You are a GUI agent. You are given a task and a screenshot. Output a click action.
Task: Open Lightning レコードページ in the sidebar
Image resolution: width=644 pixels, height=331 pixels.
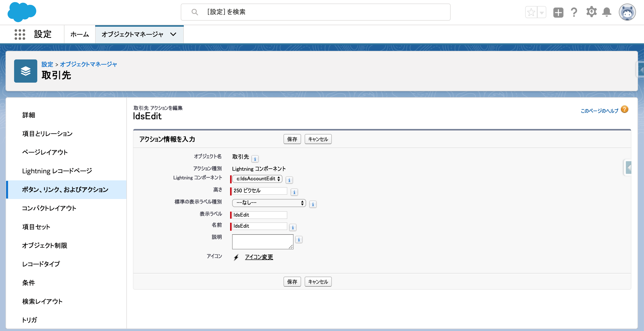click(66, 171)
